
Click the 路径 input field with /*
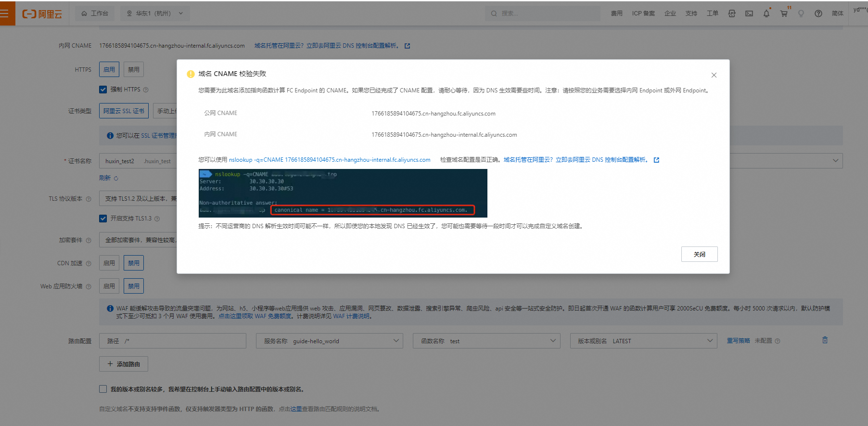pyautogui.click(x=173, y=341)
